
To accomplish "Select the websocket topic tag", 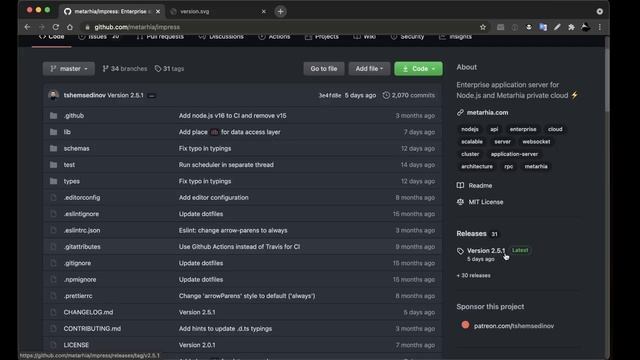I will tap(536, 142).
